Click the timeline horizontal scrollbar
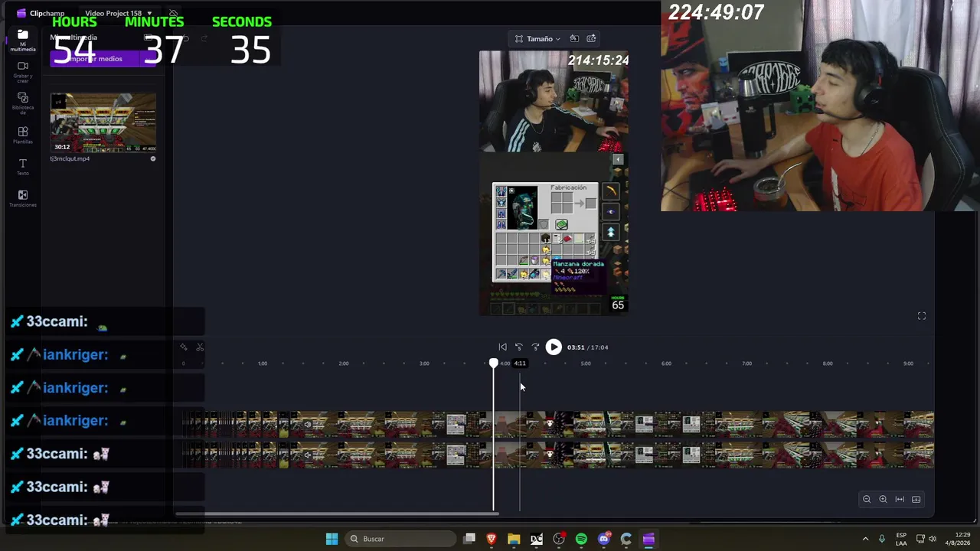The width and height of the screenshot is (980, 551). 338,514
